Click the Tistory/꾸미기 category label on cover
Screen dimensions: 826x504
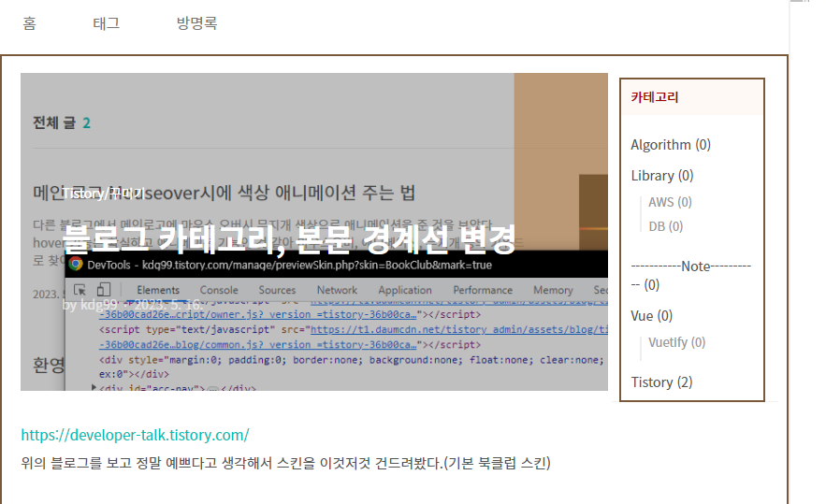[103, 194]
